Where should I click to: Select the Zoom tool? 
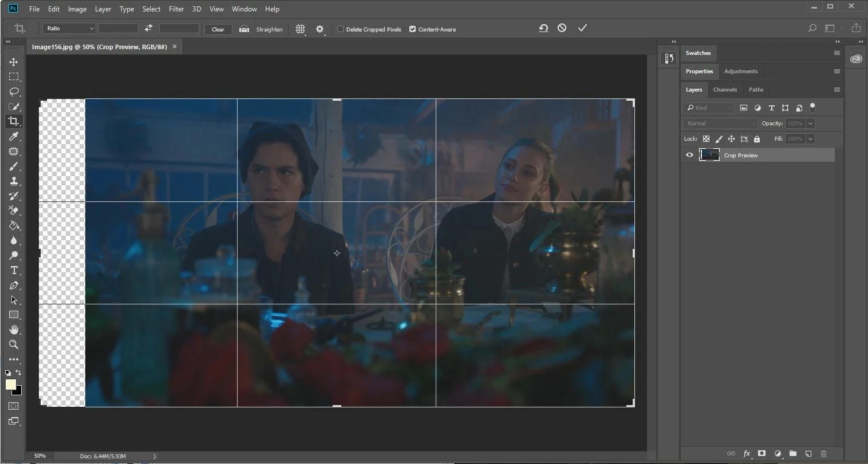pos(14,344)
